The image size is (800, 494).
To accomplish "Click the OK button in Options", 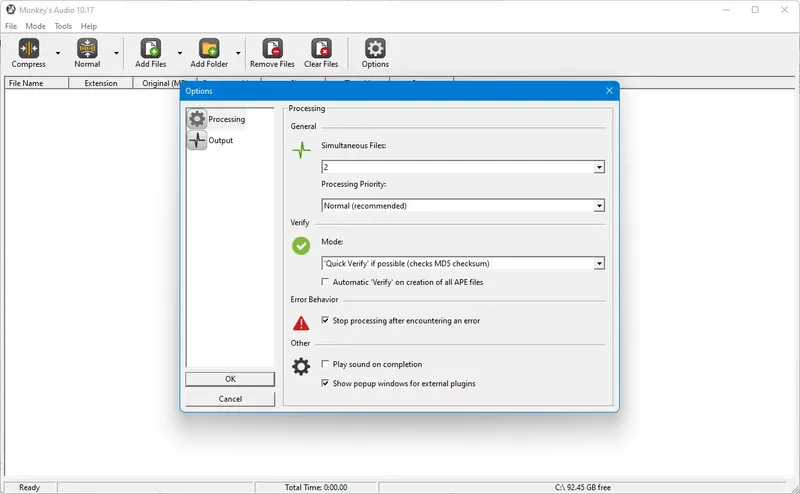I will click(230, 379).
